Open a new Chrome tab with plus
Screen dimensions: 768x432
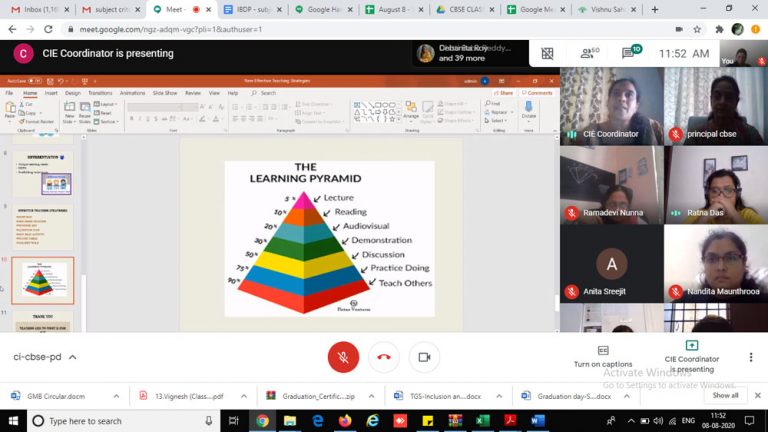pyautogui.click(x=655, y=9)
